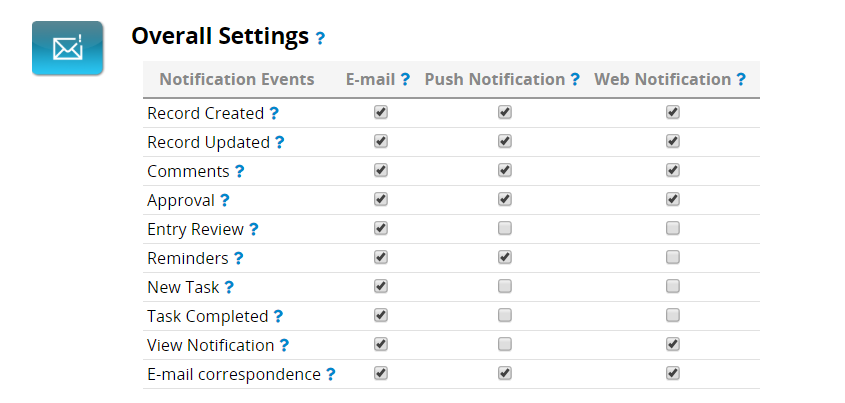The height and width of the screenshot is (403, 845).
Task: Enable Push Notification for Entry Review
Action: (x=504, y=228)
